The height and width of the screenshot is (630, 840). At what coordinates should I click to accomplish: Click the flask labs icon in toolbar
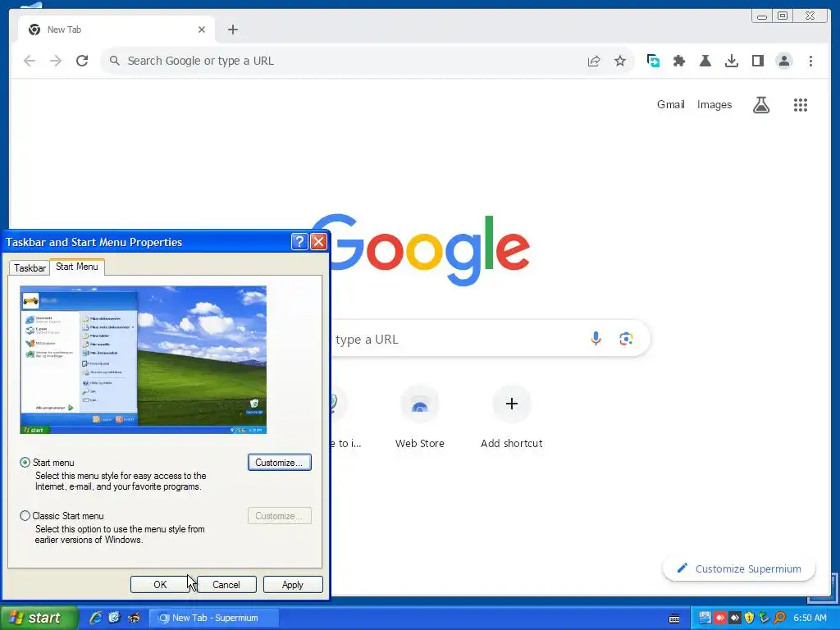(x=705, y=61)
